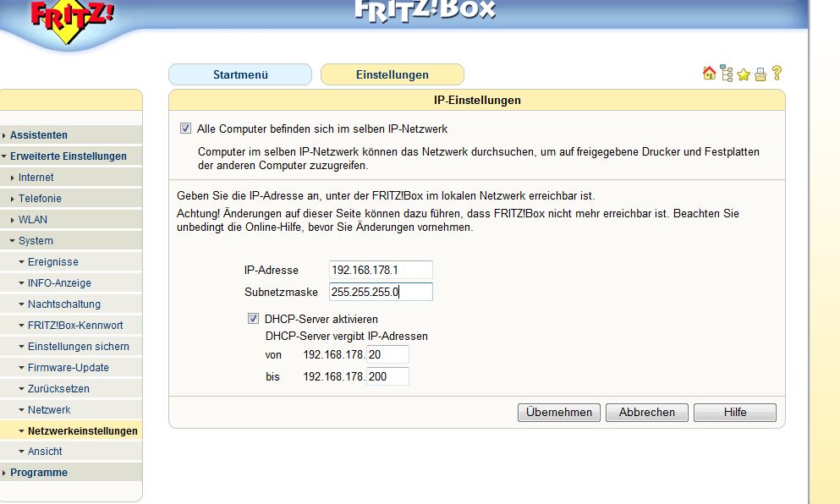Viewport: 840px width, 504px height.
Task: Open Firmware-Update in sidebar
Action: pyautogui.click(x=68, y=367)
